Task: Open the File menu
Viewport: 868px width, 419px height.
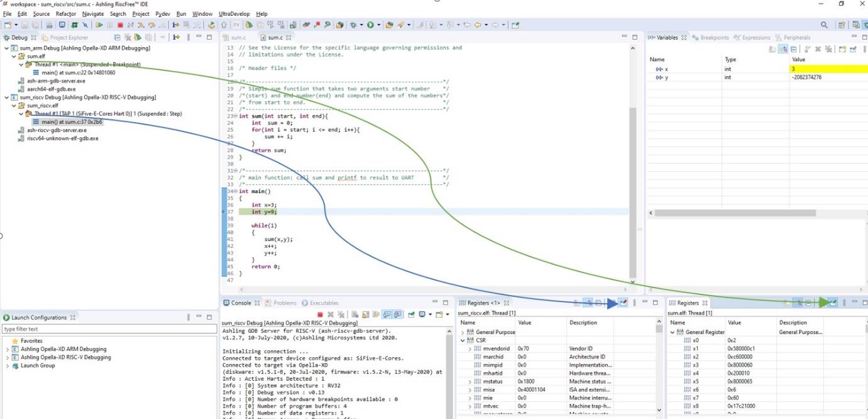Action: [x=8, y=13]
